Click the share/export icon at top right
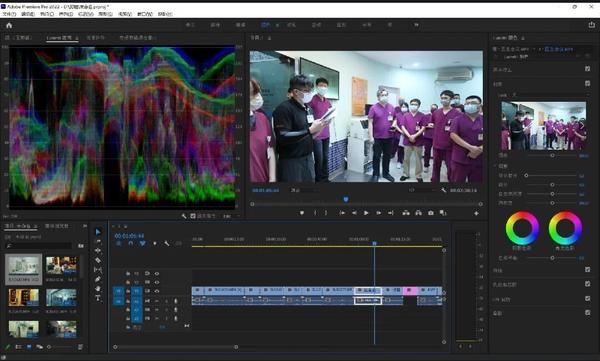 pos(591,25)
